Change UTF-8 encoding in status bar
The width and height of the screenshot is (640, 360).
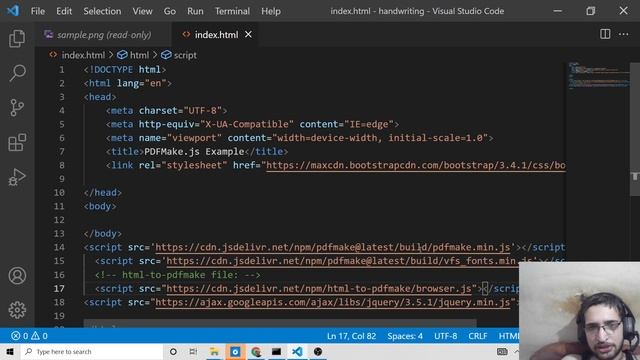click(445, 336)
